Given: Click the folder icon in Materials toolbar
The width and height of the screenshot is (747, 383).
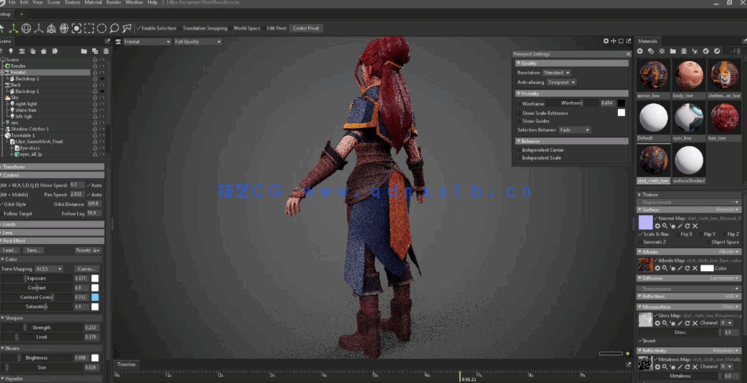Looking at the screenshot, I should 673,51.
